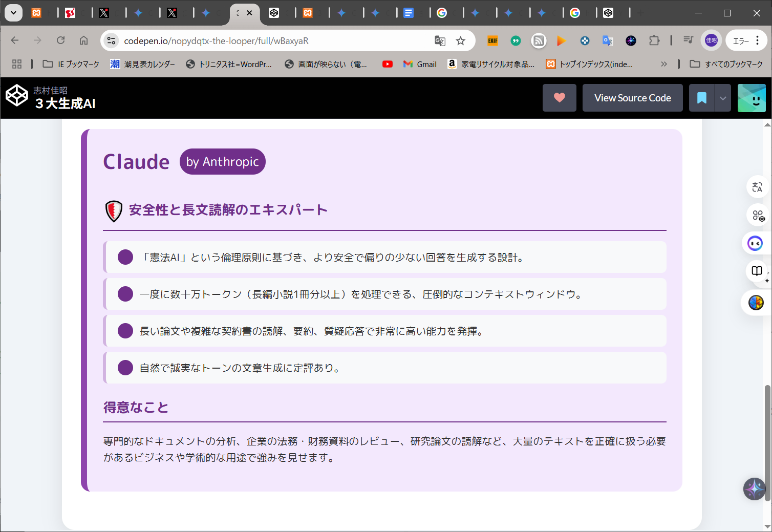Screen dimensions: 772x532
Task: Click the scrollbar down arrow
Action: pyautogui.click(x=767, y=526)
